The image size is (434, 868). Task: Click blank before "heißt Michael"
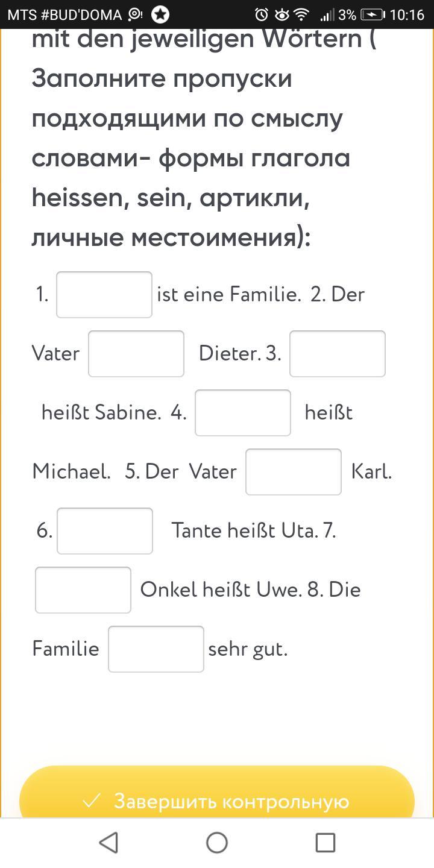pos(242,413)
